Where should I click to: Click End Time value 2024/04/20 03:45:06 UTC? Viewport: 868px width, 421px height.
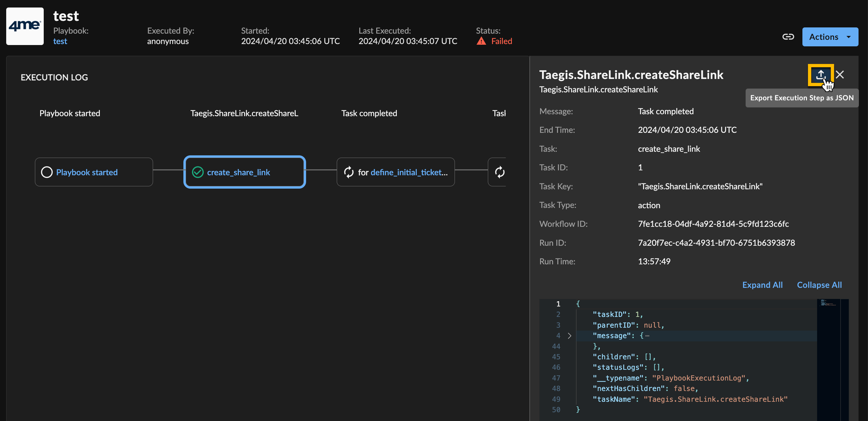pyautogui.click(x=687, y=130)
